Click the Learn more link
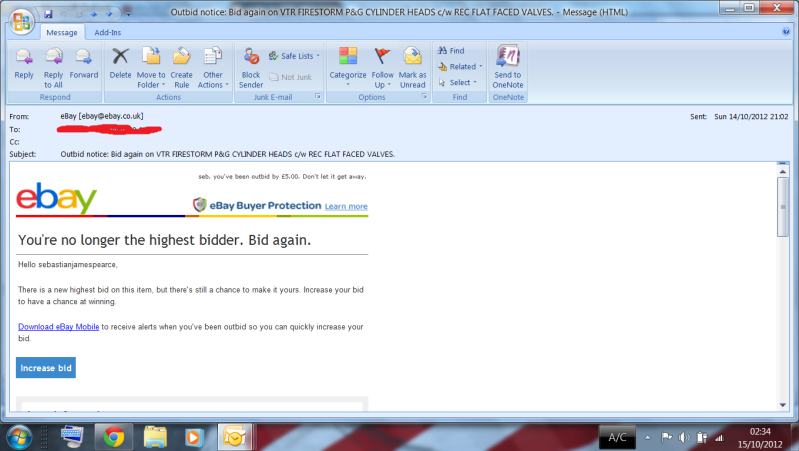The height and width of the screenshot is (451, 799). coord(346,206)
